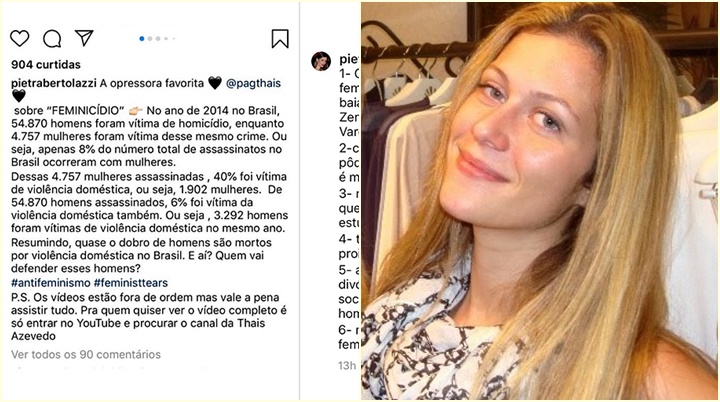The width and height of the screenshot is (720, 402).
Task: View all 90 comentários
Action: point(86,354)
